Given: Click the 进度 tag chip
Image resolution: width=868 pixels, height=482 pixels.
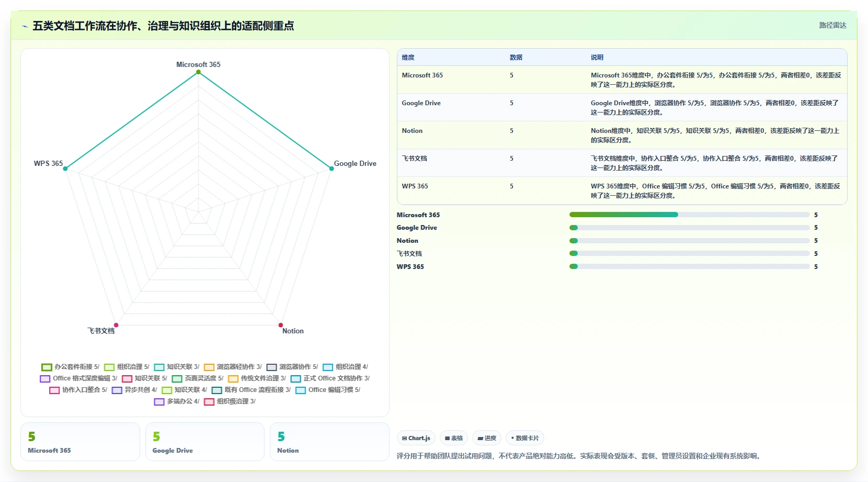Looking at the screenshot, I should pyautogui.click(x=487, y=438).
